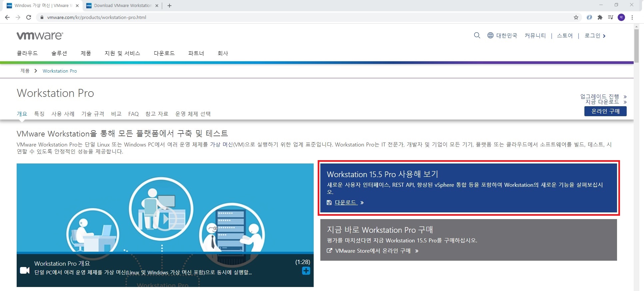This screenshot has width=644, height=291.
Task: Open the Chrome three-dot menu
Action: tap(632, 17)
